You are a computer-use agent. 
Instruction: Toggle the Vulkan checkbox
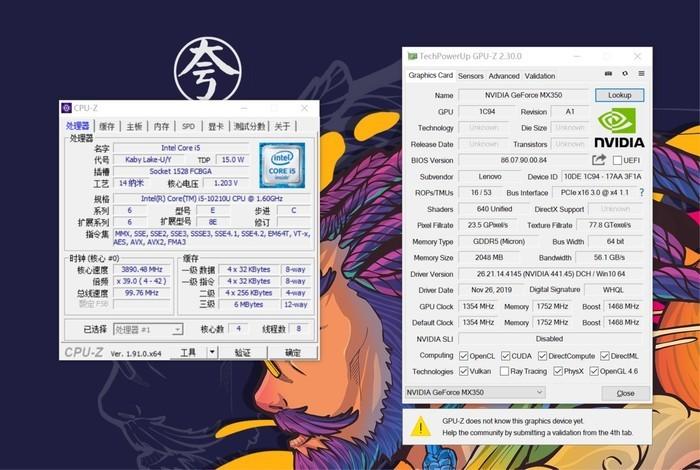(x=463, y=371)
